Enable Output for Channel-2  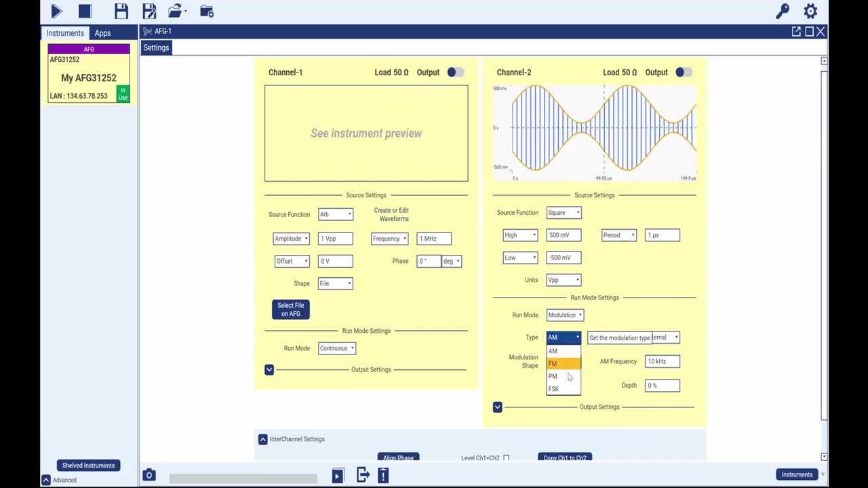(684, 72)
